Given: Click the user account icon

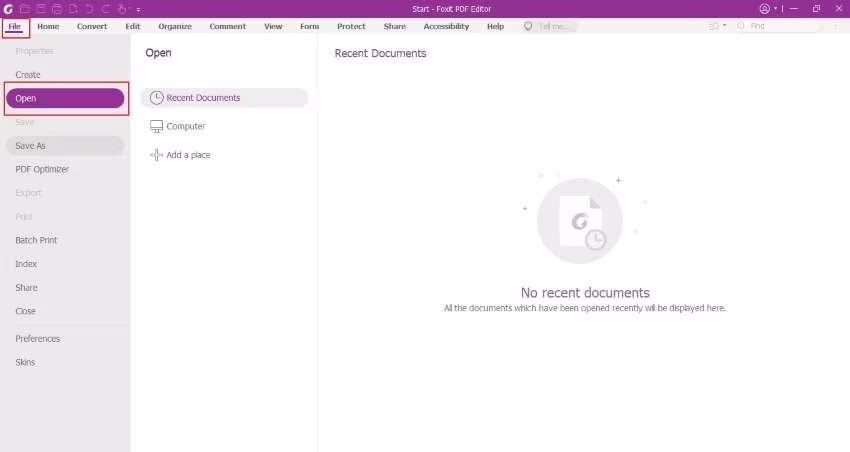Looking at the screenshot, I should (x=764, y=9).
